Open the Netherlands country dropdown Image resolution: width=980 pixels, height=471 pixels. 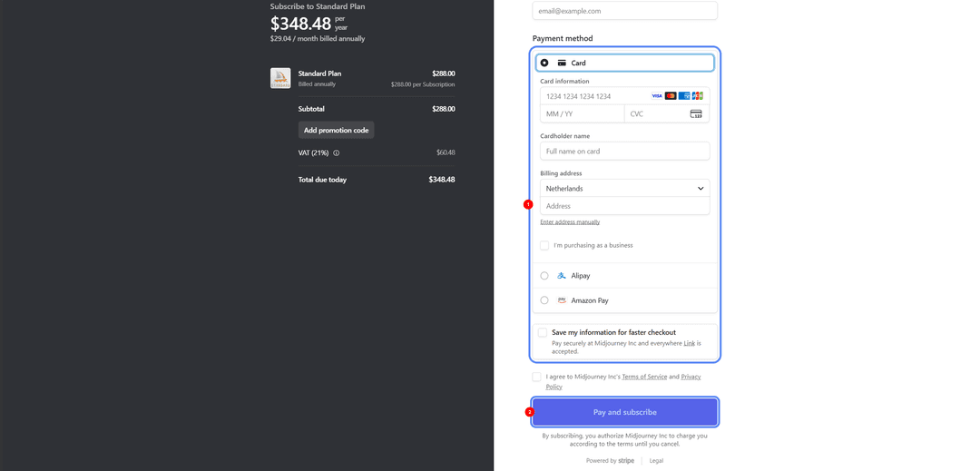tap(625, 188)
